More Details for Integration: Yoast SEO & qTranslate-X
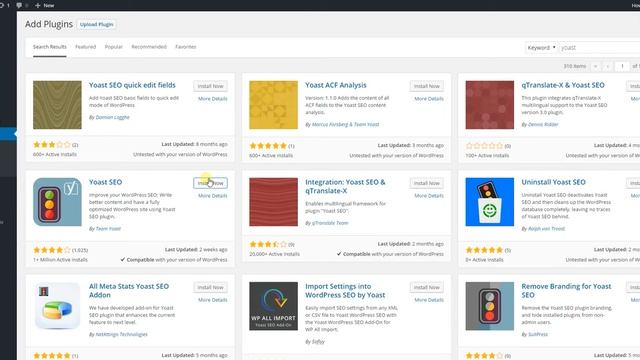This screenshot has height=360, width=640. [x=429, y=196]
